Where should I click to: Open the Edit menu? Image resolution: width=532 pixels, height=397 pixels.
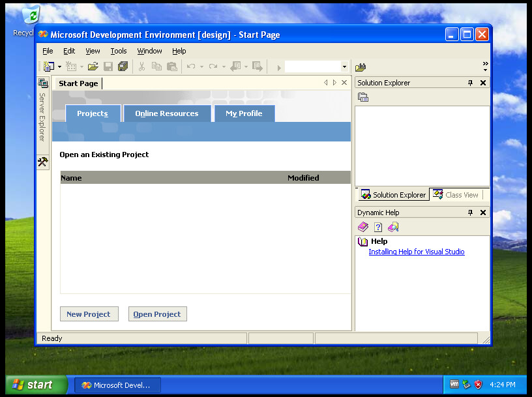(69, 51)
